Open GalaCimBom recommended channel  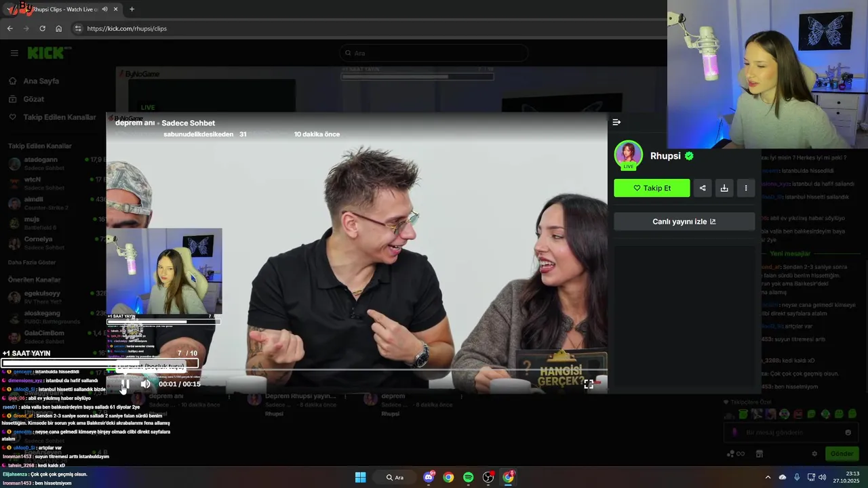click(x=56, y=337)
